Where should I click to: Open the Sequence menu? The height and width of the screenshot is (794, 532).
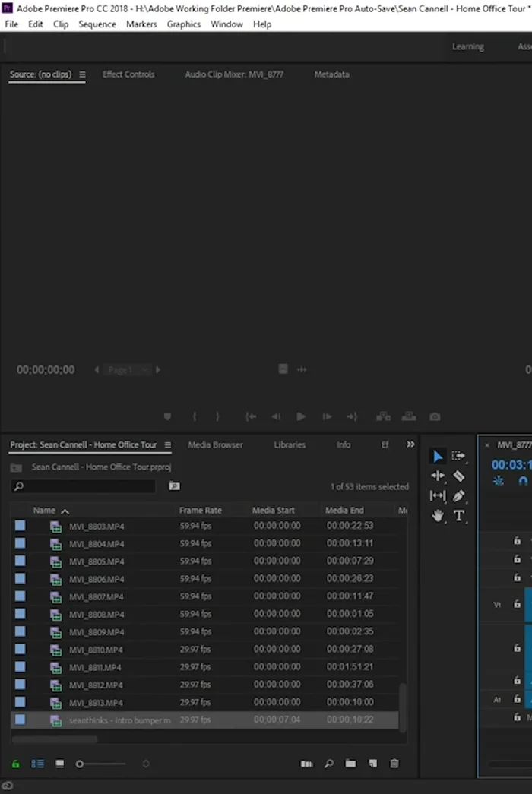(x=97, y=24)
